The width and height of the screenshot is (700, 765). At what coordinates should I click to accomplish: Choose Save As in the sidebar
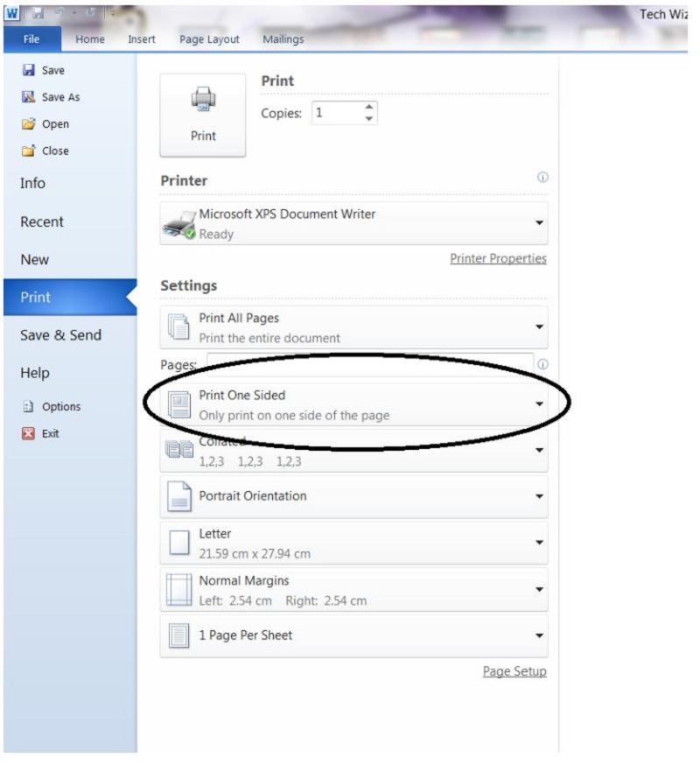(x=51, y=97)
